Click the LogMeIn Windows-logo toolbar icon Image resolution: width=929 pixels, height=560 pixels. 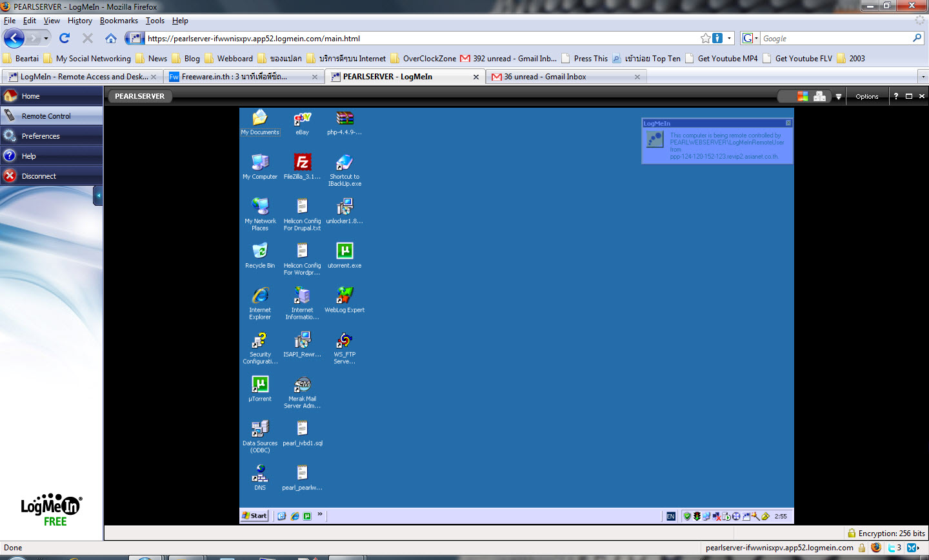pyautogui.click(x=803, y=96)
